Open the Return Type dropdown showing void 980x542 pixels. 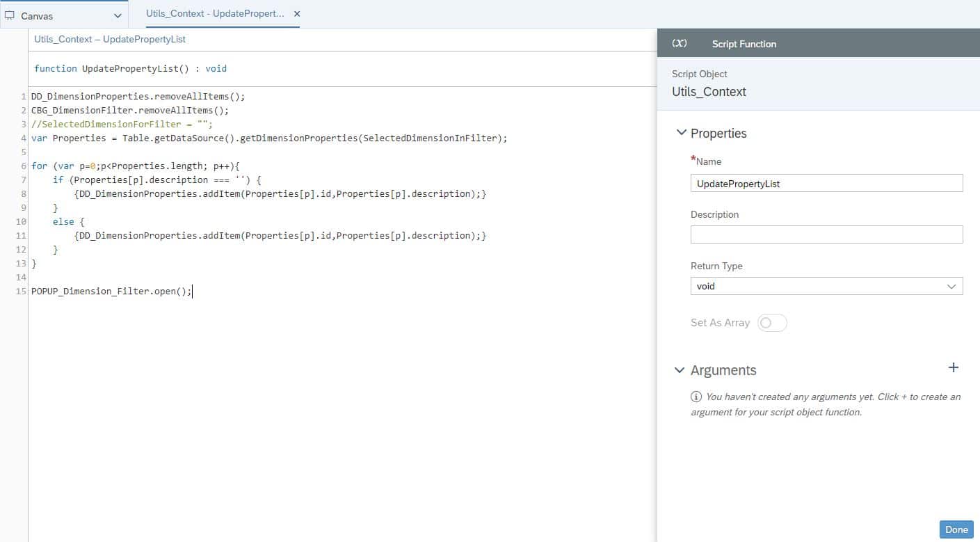tap(951, 285)
